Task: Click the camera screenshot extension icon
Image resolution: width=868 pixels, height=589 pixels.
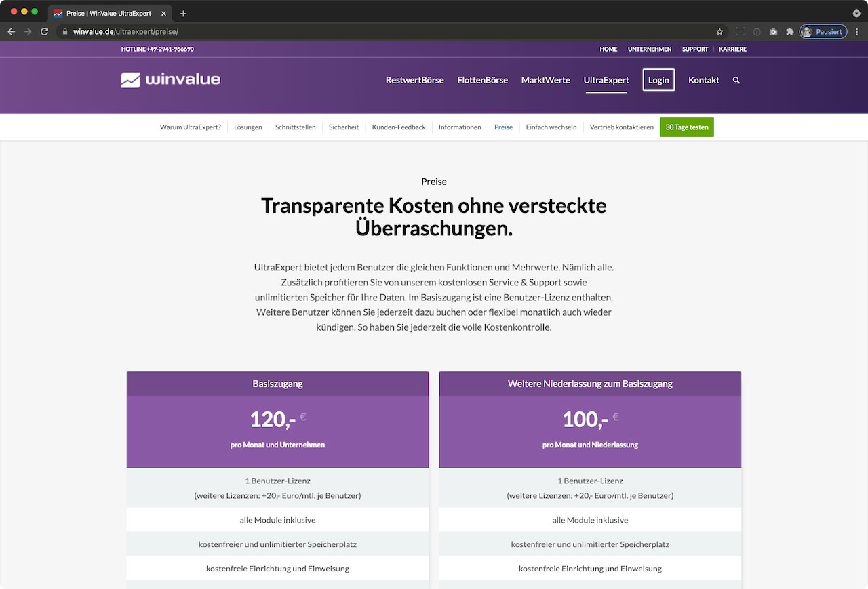Action: (773, 31)
